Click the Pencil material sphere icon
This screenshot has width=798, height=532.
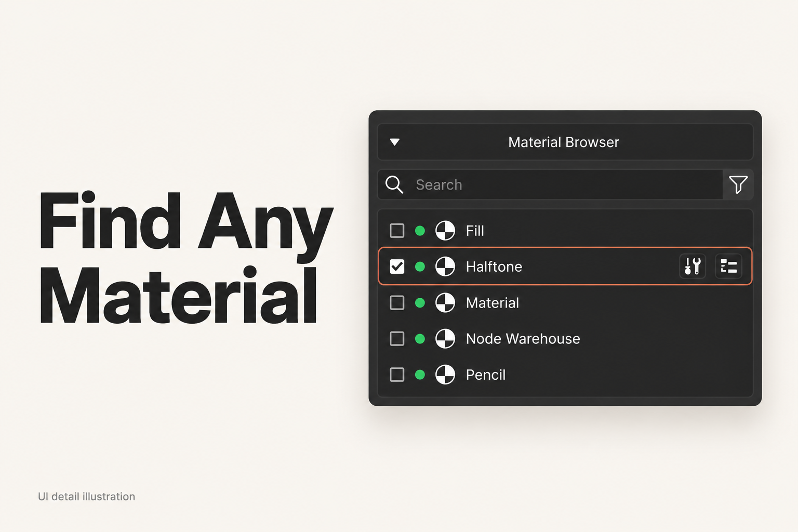point(445,375)
